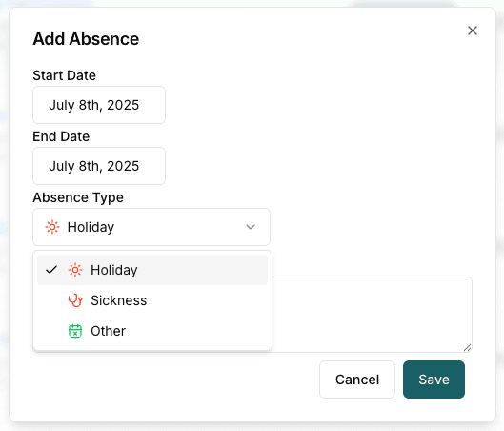Save the new absence
Image resolution: width=504 pixels, height=431 pixels.
433,380
